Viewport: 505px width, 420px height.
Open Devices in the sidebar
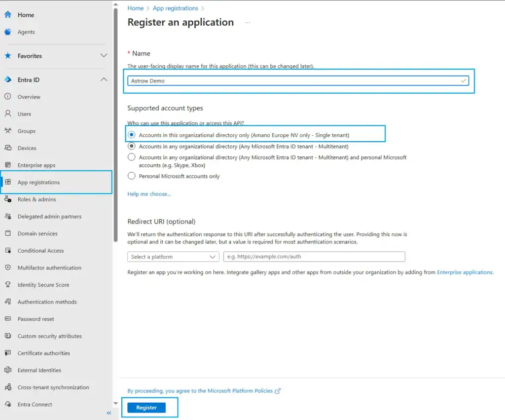tap(27, 148)
